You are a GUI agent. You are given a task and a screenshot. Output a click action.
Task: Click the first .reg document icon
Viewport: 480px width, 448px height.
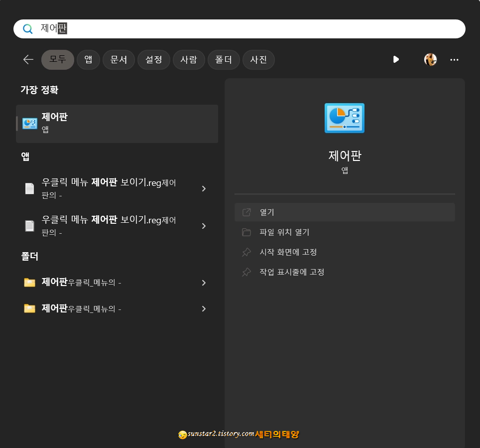coord(29,188)
